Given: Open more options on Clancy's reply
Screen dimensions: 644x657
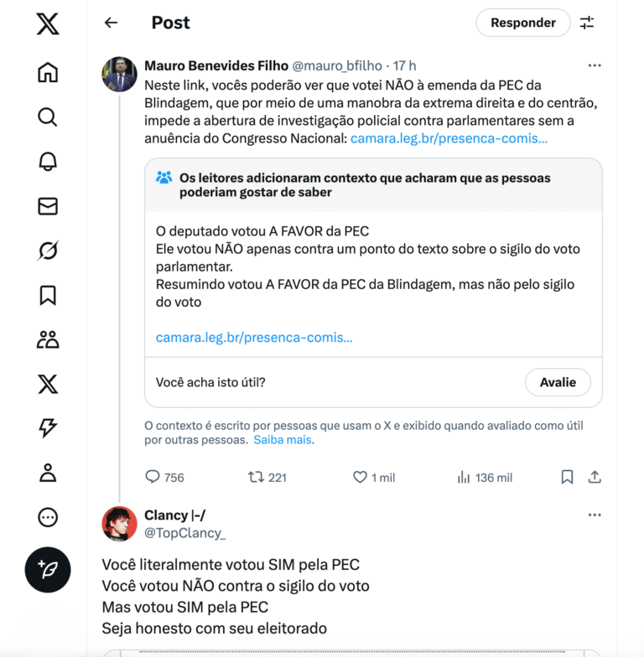Looking at the screenshot, I should pos(595,515).
